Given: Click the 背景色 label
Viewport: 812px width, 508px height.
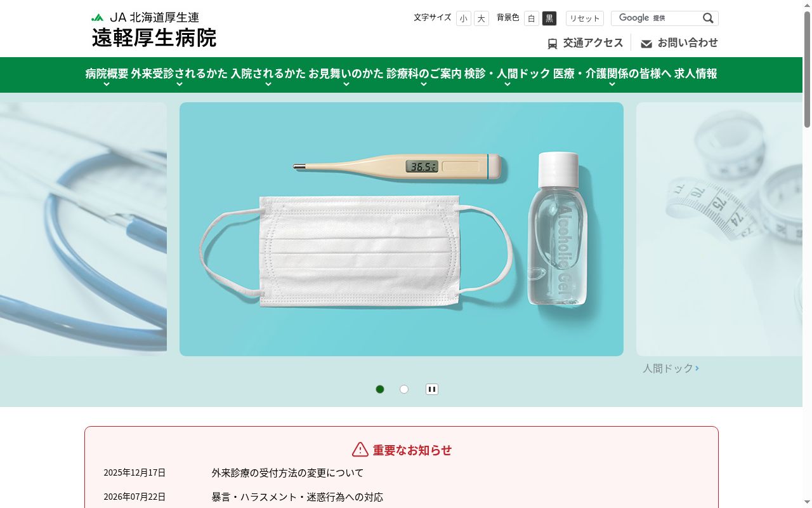Looking at the screenshot, I should coord(508,18).
